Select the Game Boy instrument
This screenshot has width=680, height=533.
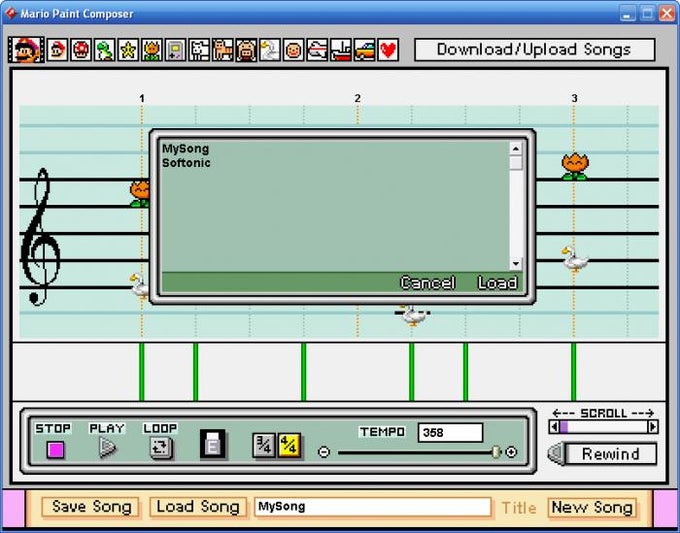175,50
